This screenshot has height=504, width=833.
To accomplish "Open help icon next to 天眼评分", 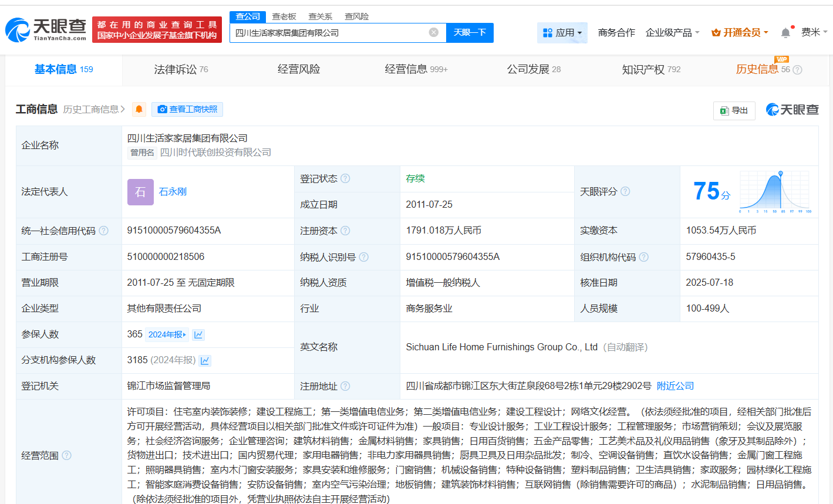I will point(625,191).
